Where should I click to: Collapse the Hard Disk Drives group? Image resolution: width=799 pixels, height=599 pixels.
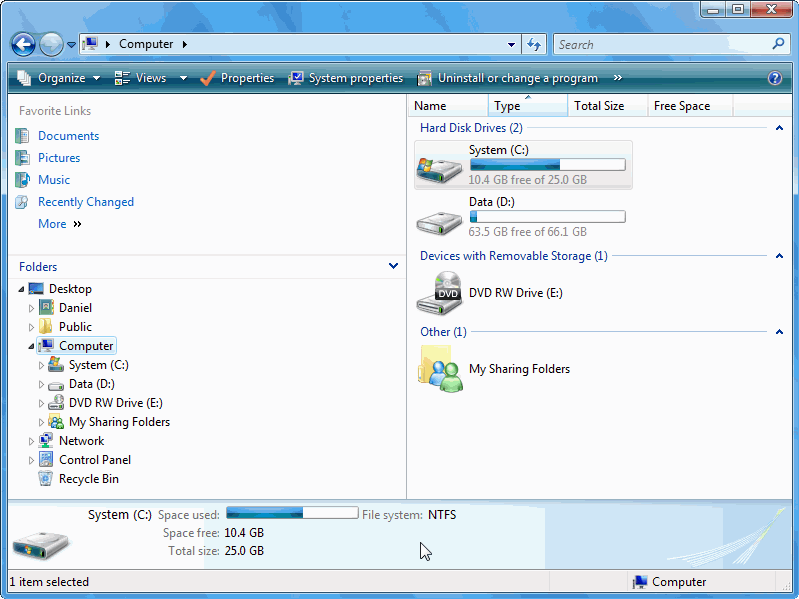(778, 128)
